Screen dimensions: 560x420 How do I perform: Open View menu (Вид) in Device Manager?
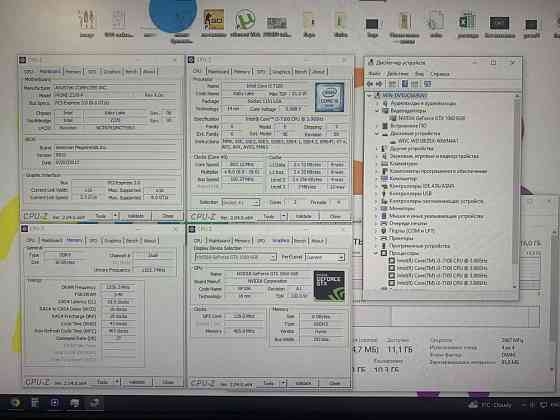pos(420,74)
